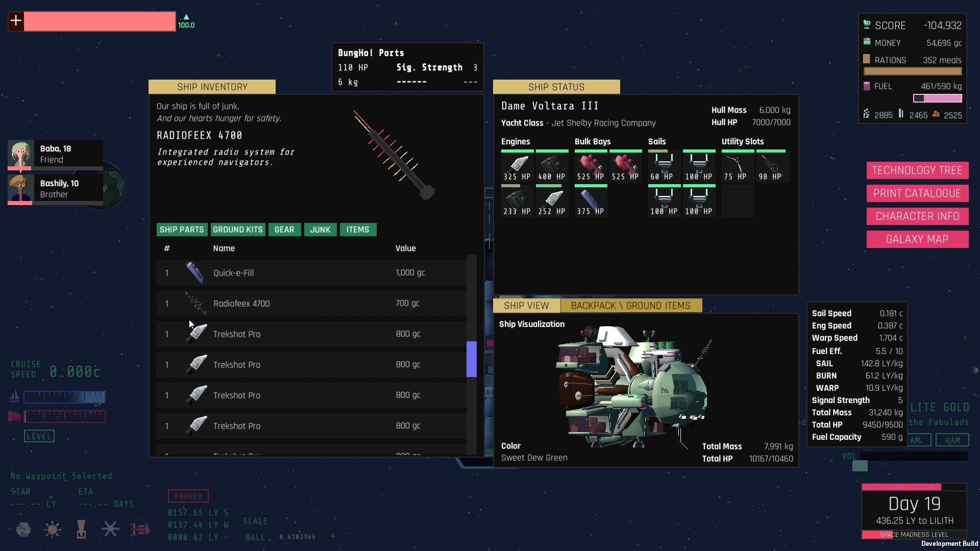980x551 pixels.
Task: Click the rations resource icon
Action: 867,60
